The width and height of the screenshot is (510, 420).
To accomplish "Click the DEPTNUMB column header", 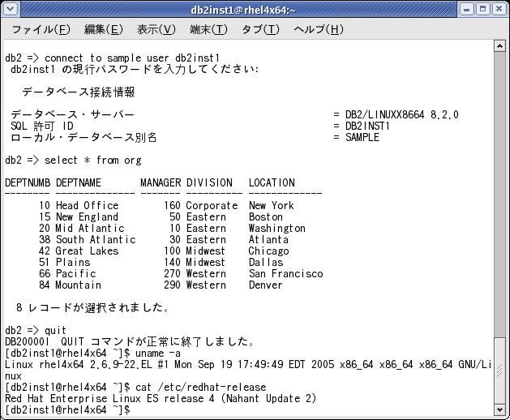I will (28, 182).
